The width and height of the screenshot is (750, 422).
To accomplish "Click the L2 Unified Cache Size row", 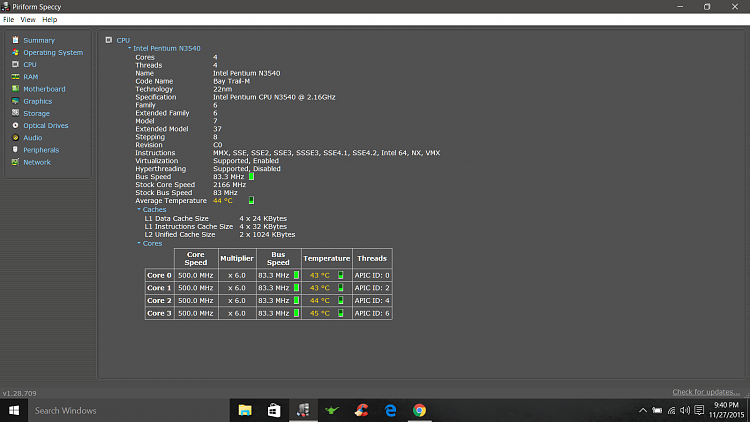I will point(220,234).
